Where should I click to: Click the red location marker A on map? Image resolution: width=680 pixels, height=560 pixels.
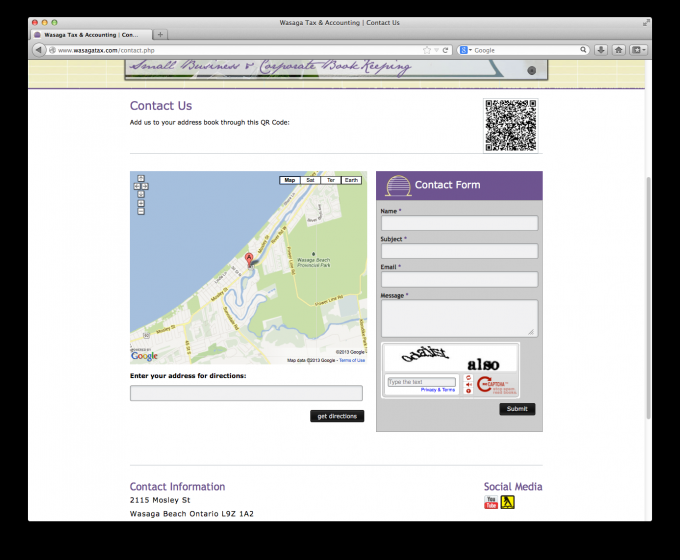(248, 260)
